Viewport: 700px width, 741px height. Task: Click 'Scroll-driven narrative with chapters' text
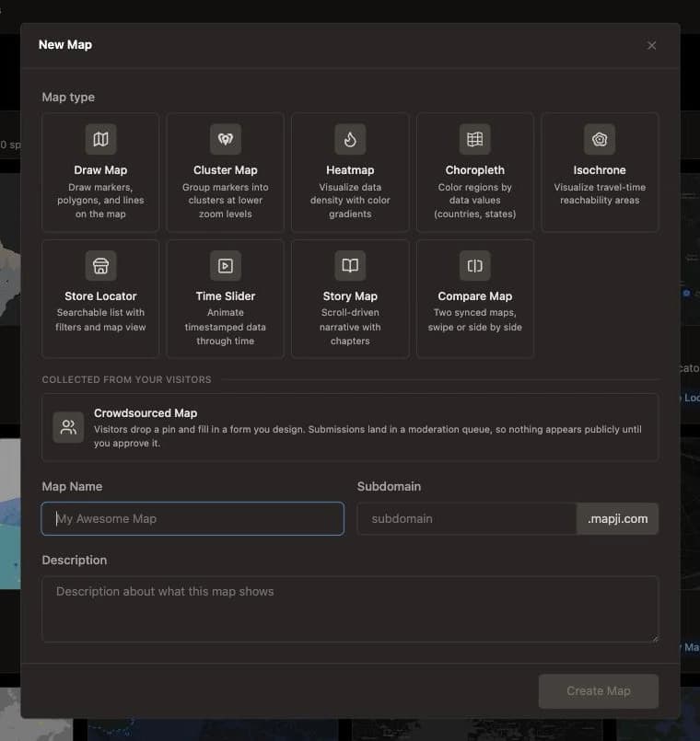(350, 327)
